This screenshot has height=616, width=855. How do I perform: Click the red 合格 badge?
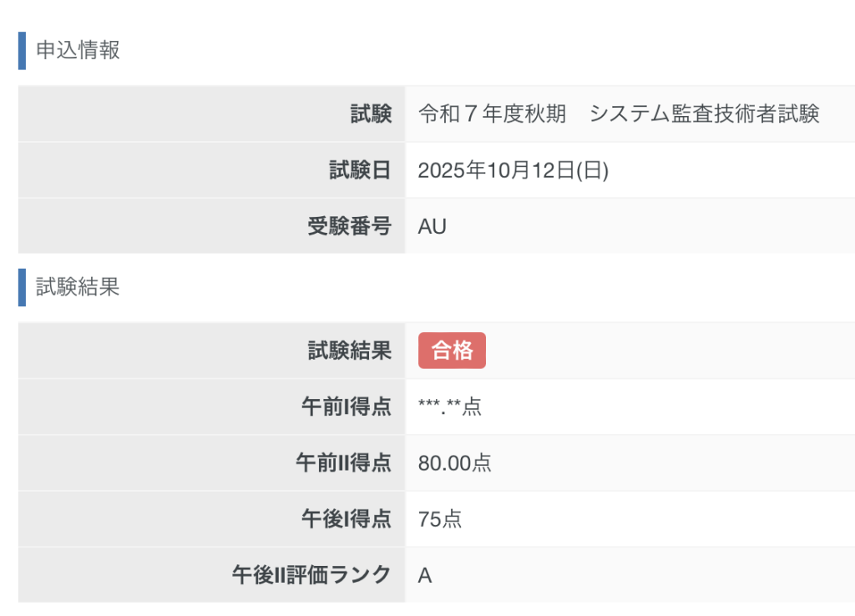[452, 351]
